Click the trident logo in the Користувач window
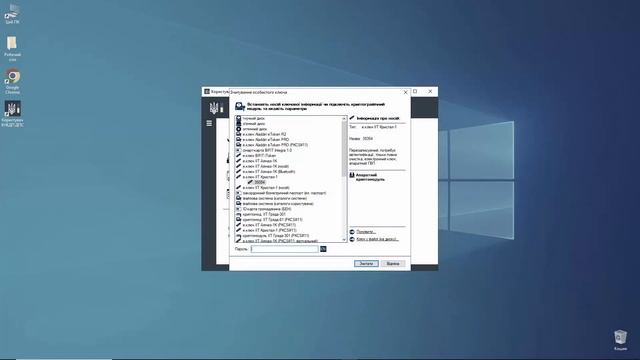The image size is (640, 360). 213,108
